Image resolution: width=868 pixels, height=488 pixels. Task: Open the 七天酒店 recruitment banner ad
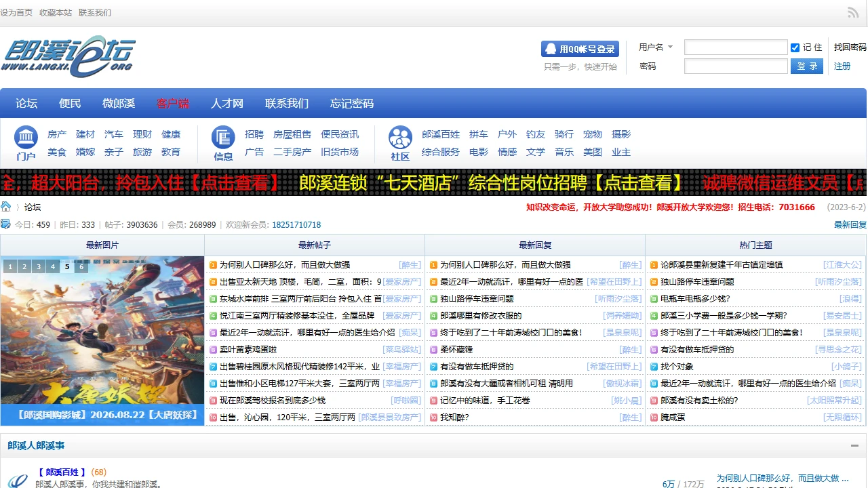[x=492, y=183]
